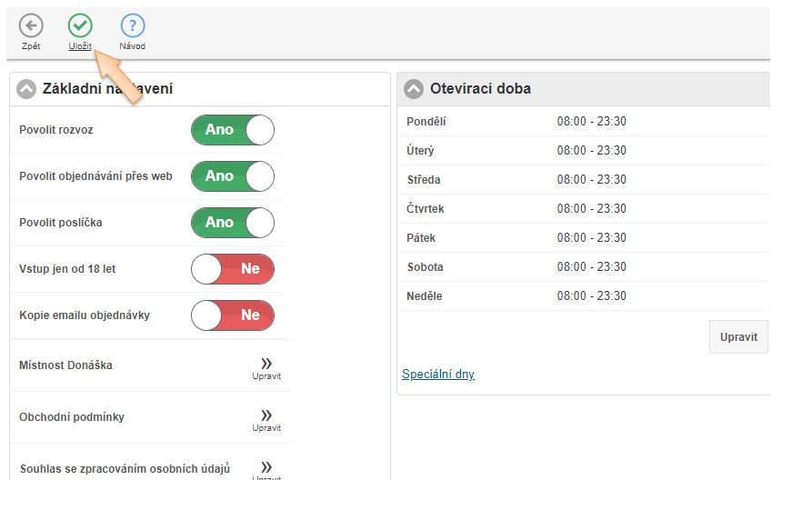
Task: Turn off Povolit poslíčka switch
Action: (232, 223)
